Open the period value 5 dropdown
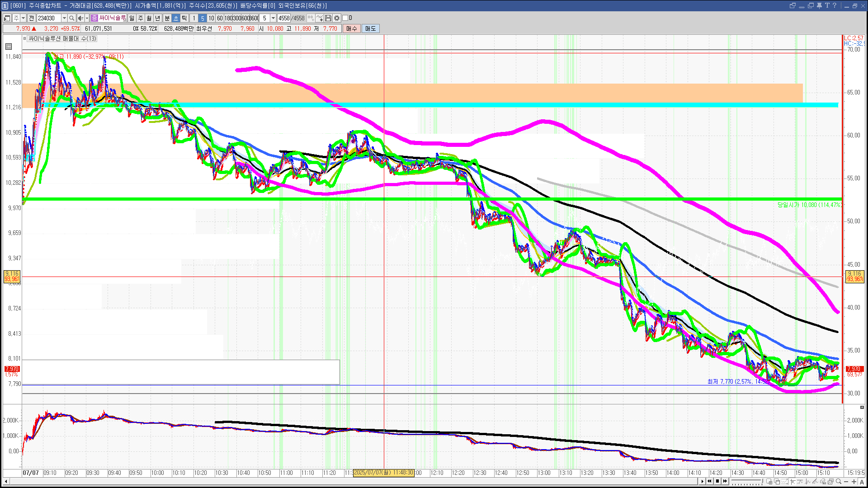868x488 pixels. 273,18
